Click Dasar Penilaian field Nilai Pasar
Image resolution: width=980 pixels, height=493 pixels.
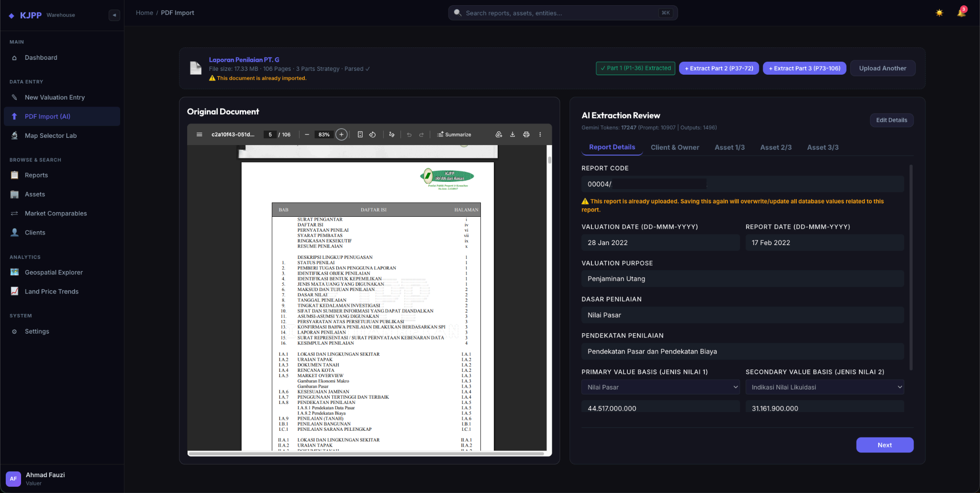point(743,315)
